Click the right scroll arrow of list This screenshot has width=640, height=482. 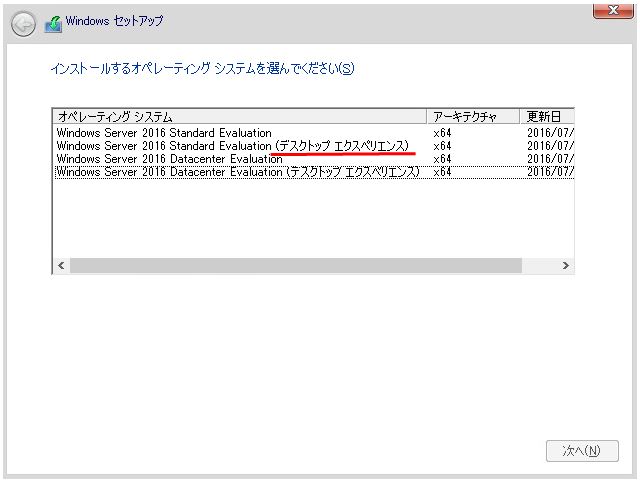tap(566, 266)
